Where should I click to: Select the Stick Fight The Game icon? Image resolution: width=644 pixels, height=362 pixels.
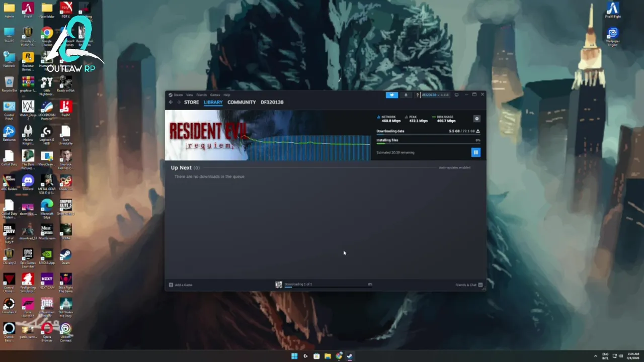pyautogui.click(x=66, y=283)
